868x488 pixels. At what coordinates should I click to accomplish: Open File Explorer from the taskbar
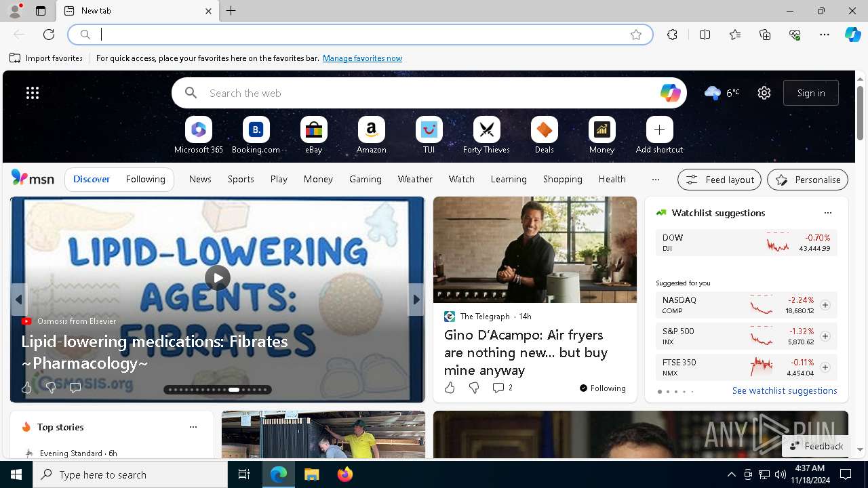pos(311,474)
